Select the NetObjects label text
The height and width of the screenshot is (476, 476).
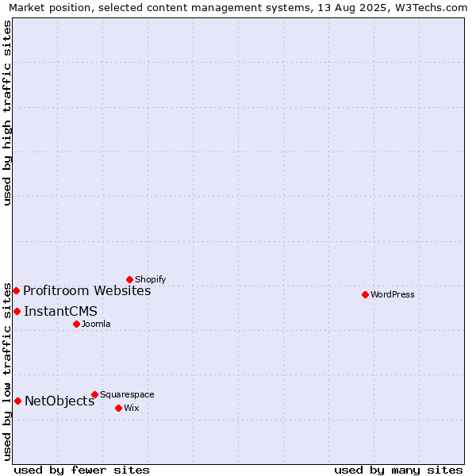click(59, 401)
